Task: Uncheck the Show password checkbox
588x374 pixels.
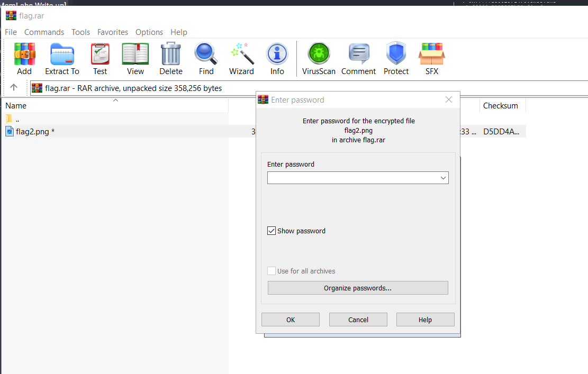Action: (x=272, y=231)
